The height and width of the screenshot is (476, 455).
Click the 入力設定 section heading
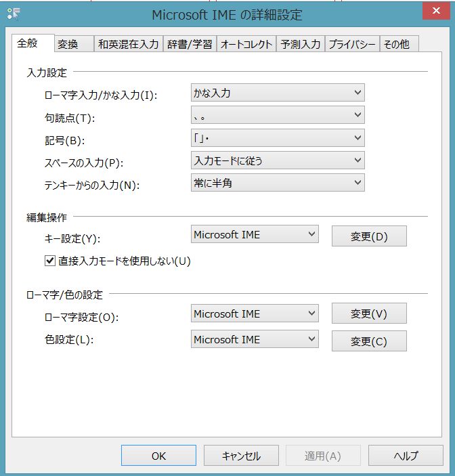[47, 72]
